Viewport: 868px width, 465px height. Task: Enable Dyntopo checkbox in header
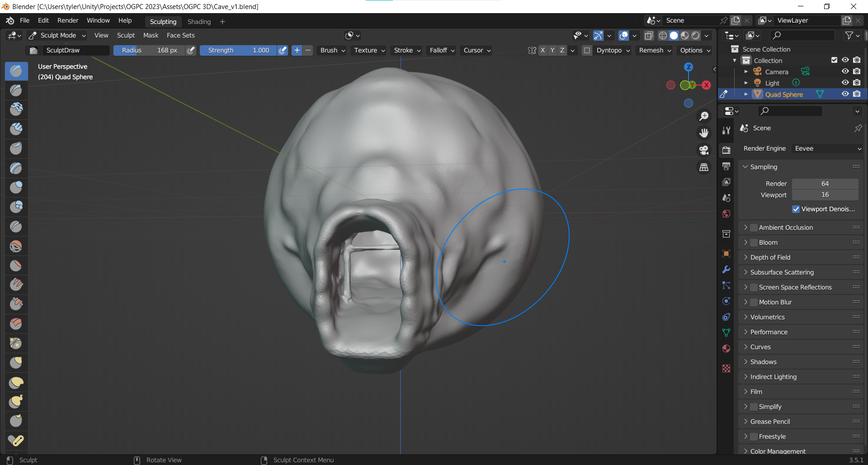(587, 50)
